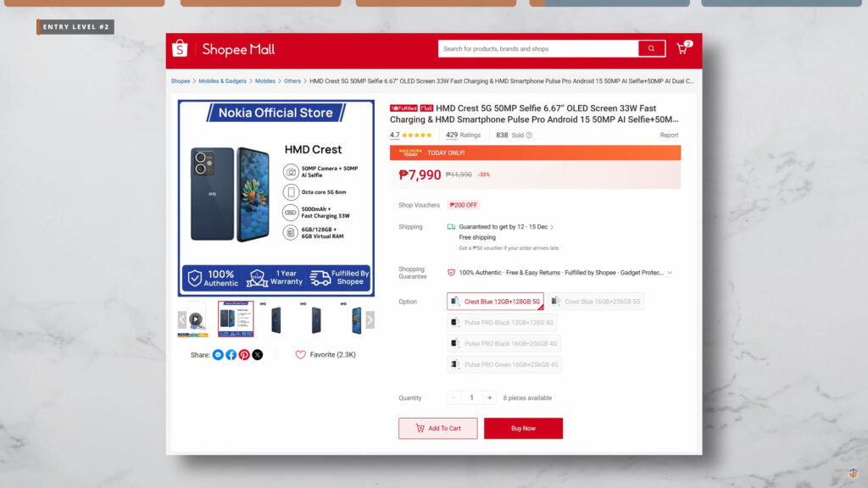The image size is (868, 488).
Task: Open the shopping cart icon
Action: 683,48
